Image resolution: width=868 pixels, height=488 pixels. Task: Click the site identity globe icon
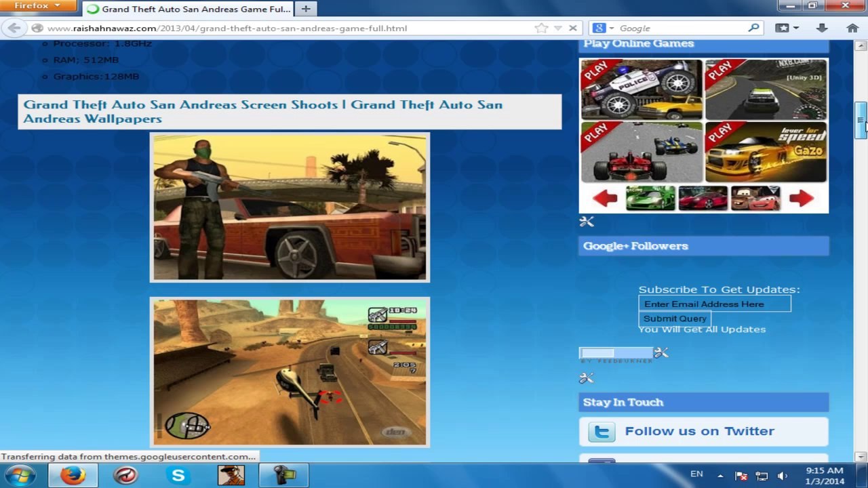[37, 28]
